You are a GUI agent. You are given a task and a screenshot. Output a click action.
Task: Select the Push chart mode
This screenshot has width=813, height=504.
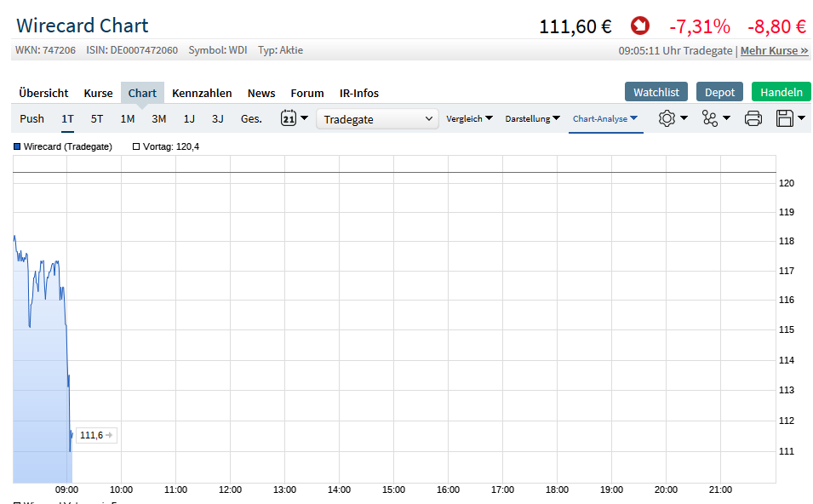(31, 118)
